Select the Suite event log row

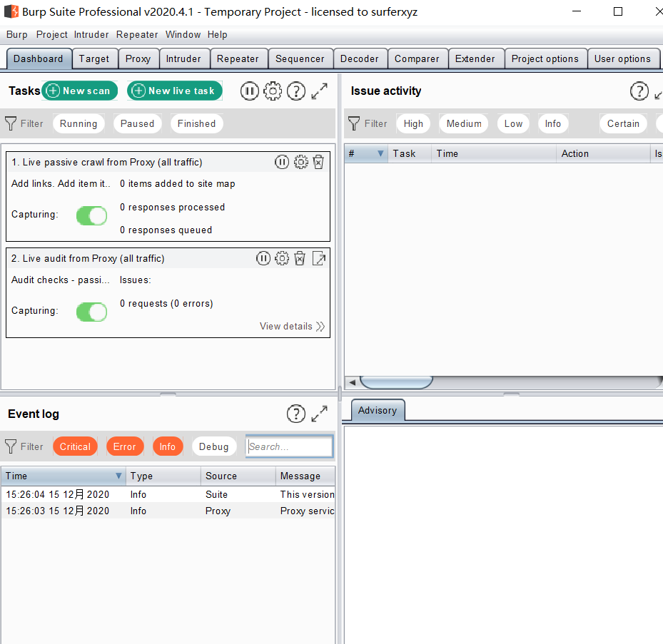(168, 494)
